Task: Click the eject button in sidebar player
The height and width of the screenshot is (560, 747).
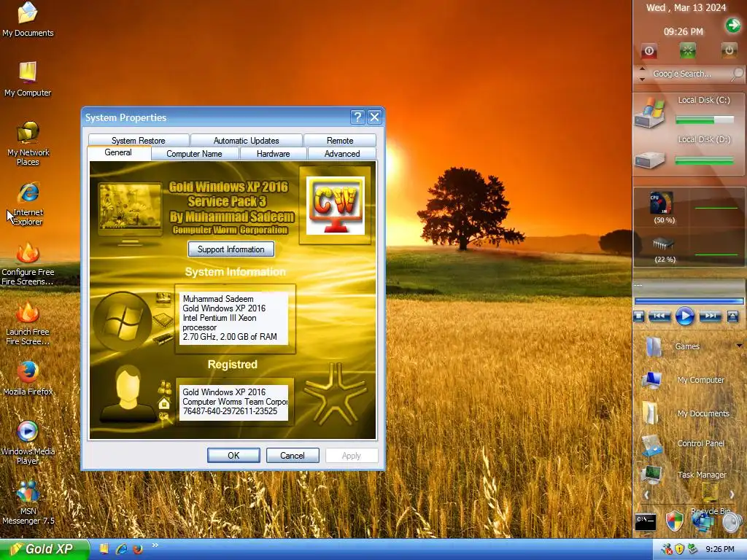Action: (x=732, y=316)
